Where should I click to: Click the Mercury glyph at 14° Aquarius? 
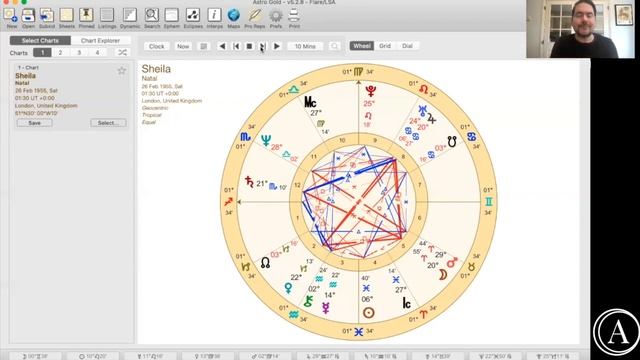click(x=326, y=308)
